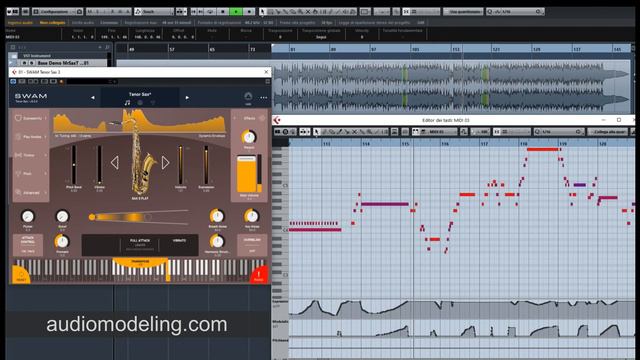
Task: Click the orange Transpose tab above keyboard
Action: 140,262
